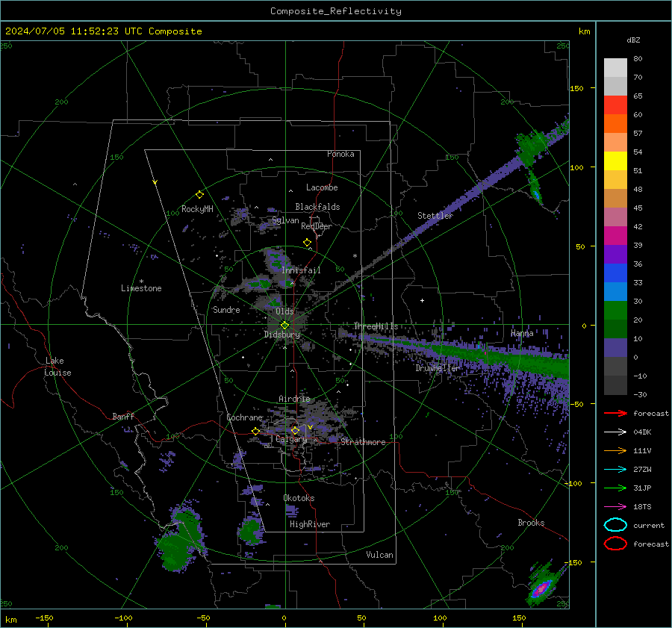Click the cyan 27ZW arrow legend icon

615,470
